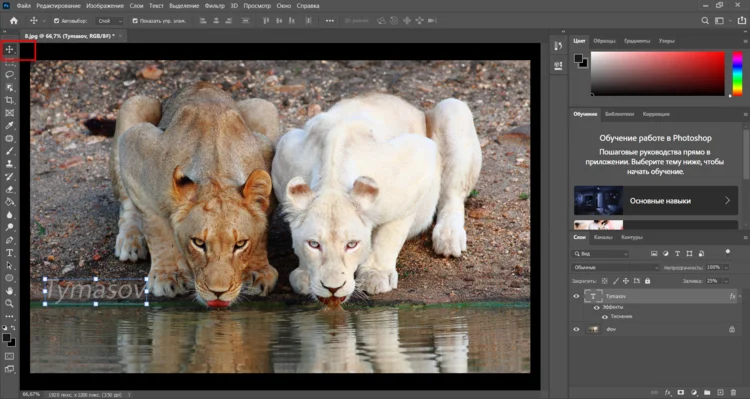Image resolution: width=750 pixels, height=399 pixels.
Task: Select the Dodge tool
Action: tap(9, 227)
